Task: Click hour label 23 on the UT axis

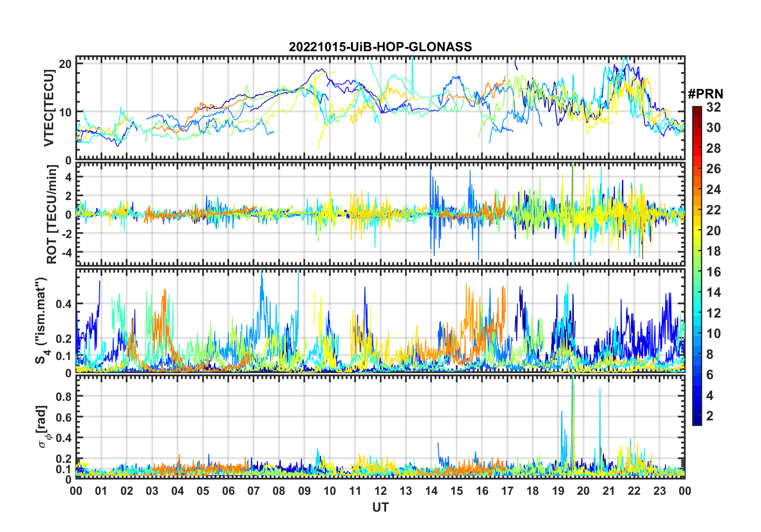Action: pyautogui.click(x=660, y=491)
